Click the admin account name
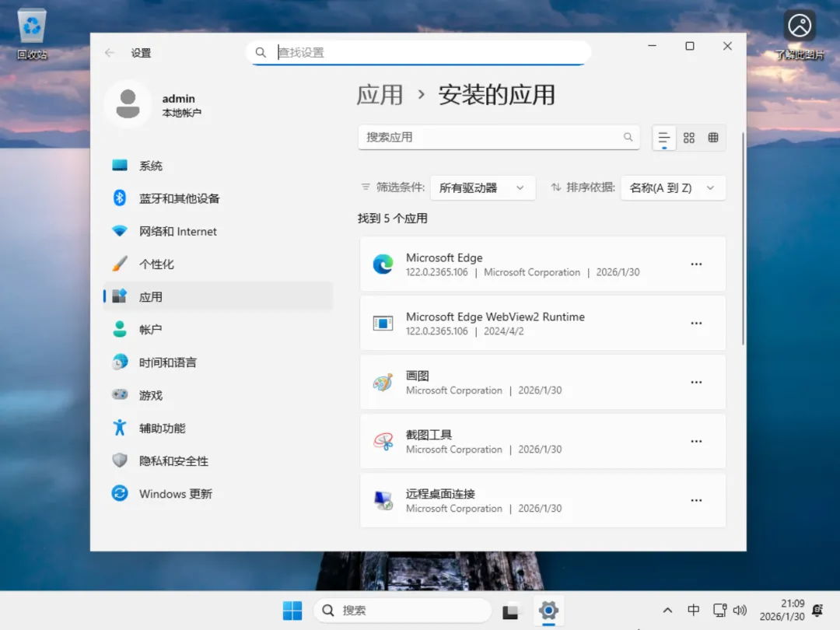Image resolution: width=840 pixels, height=630 pixels. pos(178,99)
